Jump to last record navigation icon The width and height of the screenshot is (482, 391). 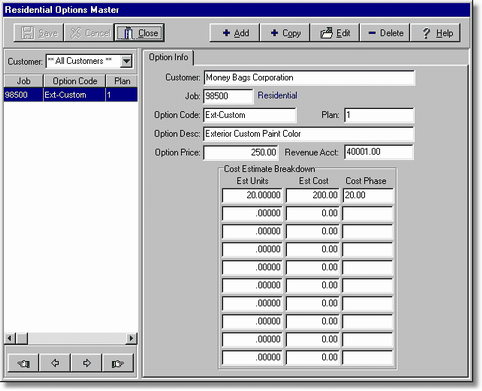[118, 363]
